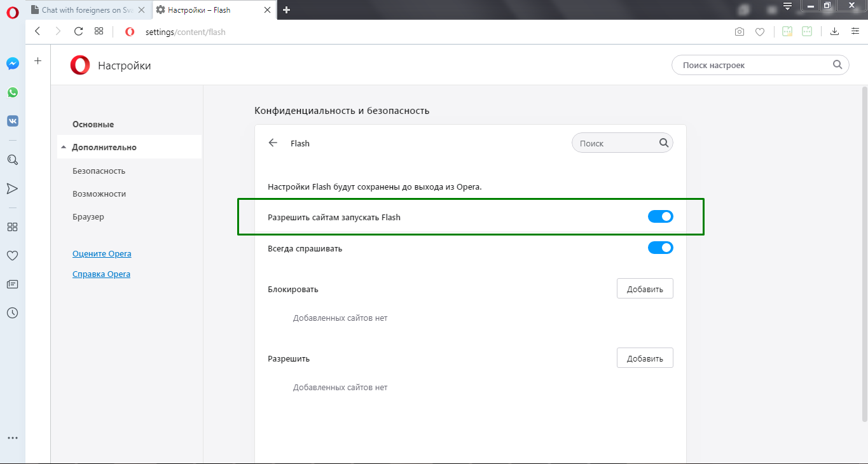Open the Downloads arrow icon in toolbar
The image size is (868, 464).
pos(835,31)
